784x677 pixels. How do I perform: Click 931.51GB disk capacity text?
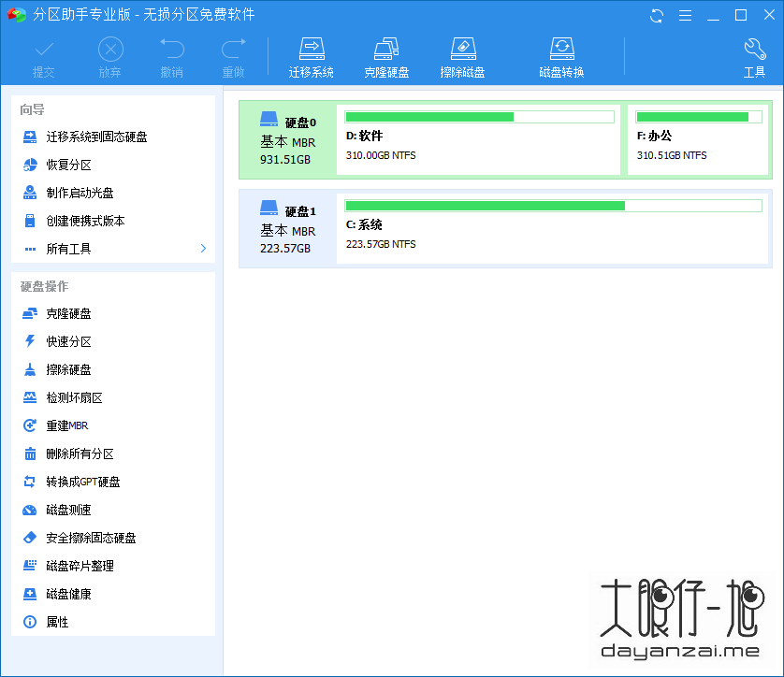click(285, 160)
